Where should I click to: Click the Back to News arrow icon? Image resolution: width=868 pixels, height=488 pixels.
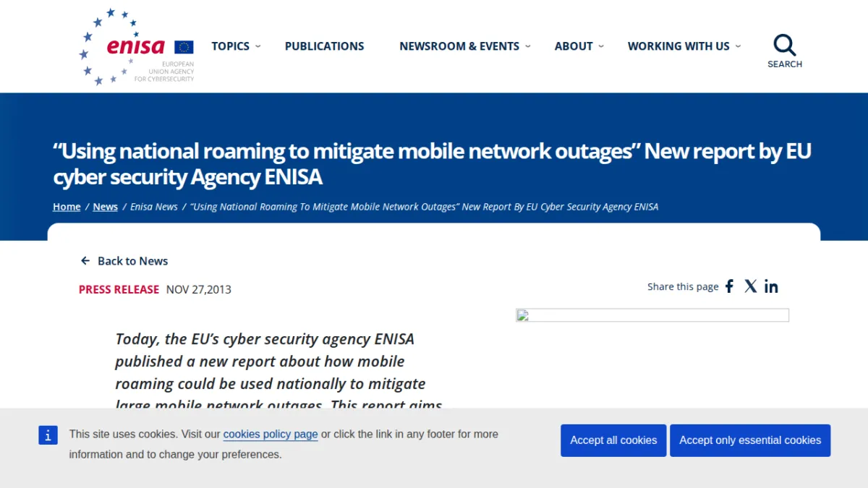tap(85, 261)
